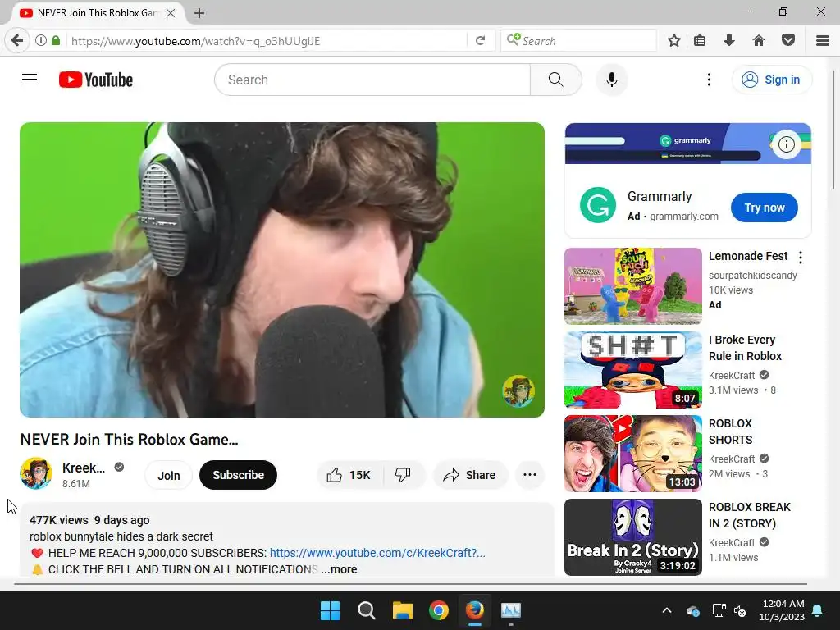Image resolution: width=840 pixels, height=630 pixels.
Task: Reload the page in Firefox
Action: (480, 41)
